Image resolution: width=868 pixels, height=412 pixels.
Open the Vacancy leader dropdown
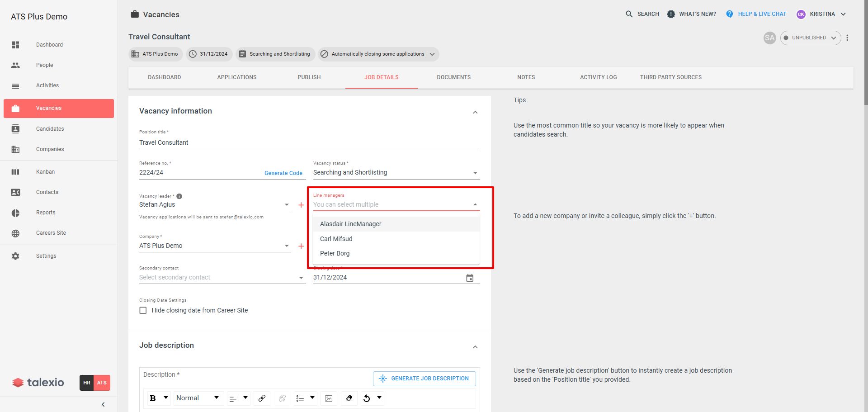point(215,205)
